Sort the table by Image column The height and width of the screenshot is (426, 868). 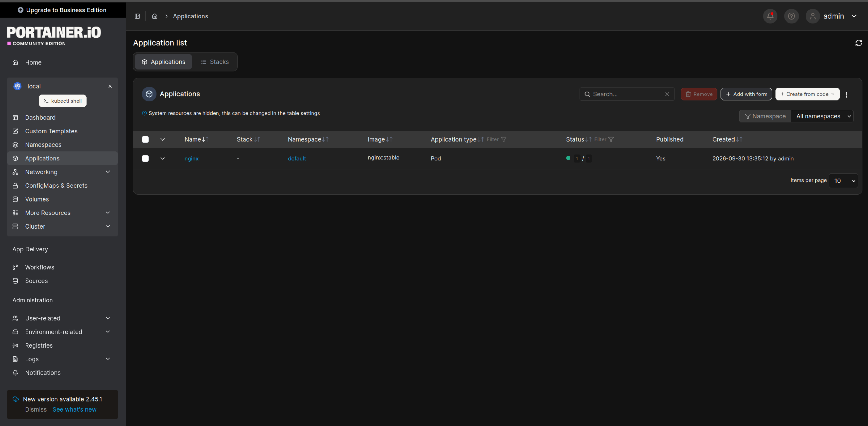380,139
